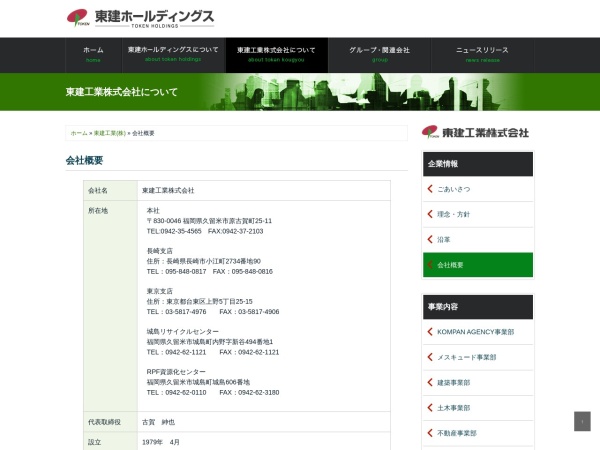Screen dimensions: 600x450
Task: Click RPF資源化センター address 城島606番地
Action: [198, 382]
